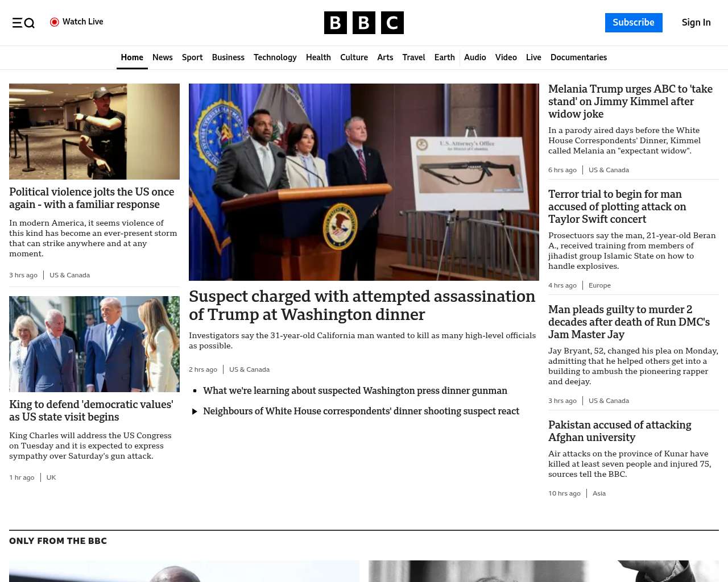Open the Documentaries section
Viewport: 728px width, 582px height.
[x=578, y=57]
